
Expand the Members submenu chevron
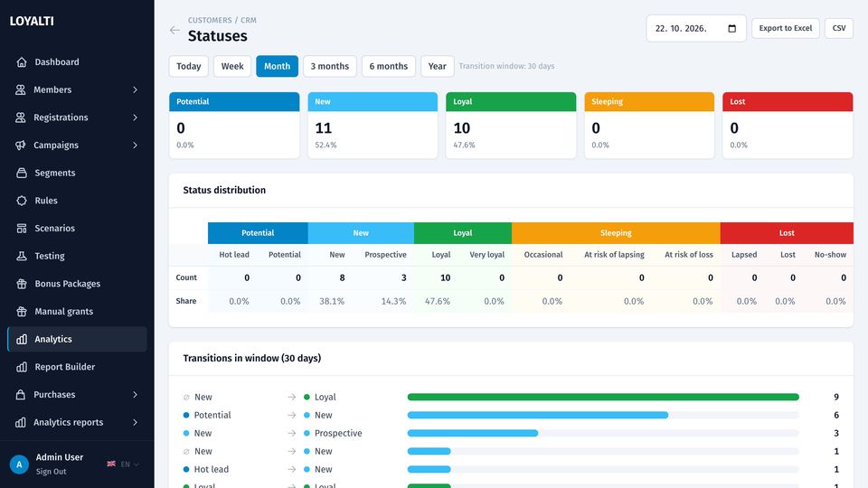(135, 89)
